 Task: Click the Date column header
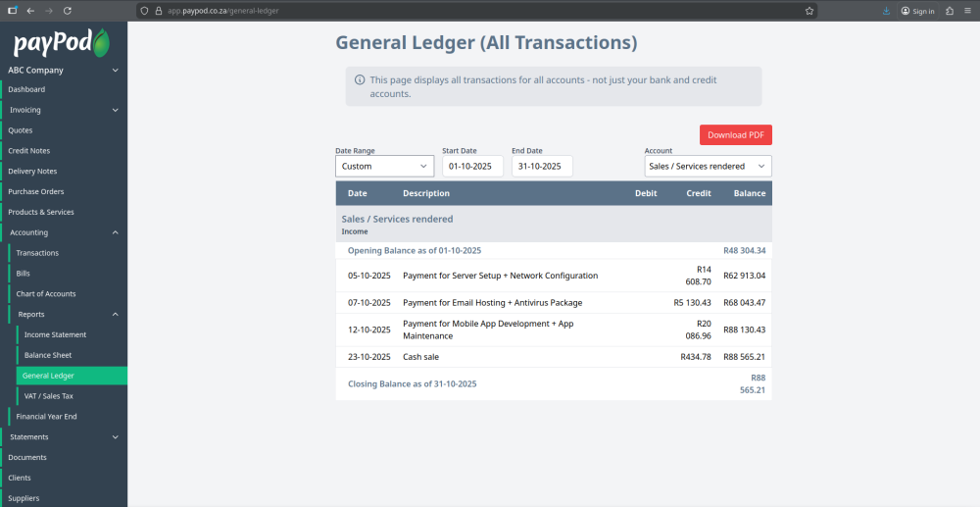(x=358, y=193)
